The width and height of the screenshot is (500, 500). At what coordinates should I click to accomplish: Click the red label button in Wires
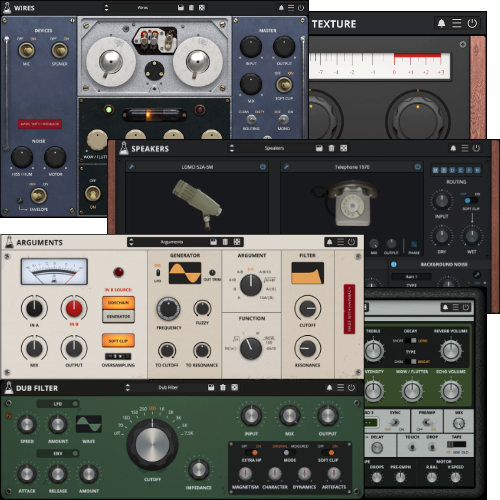pyautogui.click(x=40, y=124)
